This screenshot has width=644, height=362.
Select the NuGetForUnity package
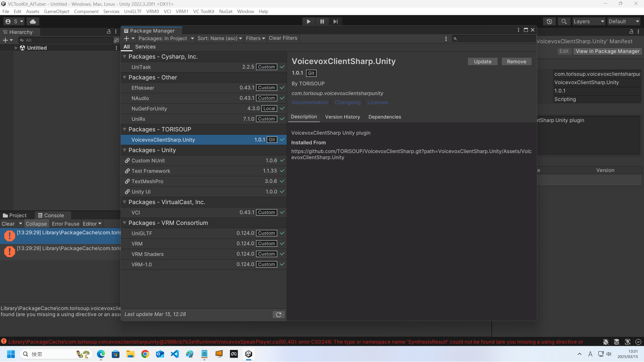(x=204, y=109)
